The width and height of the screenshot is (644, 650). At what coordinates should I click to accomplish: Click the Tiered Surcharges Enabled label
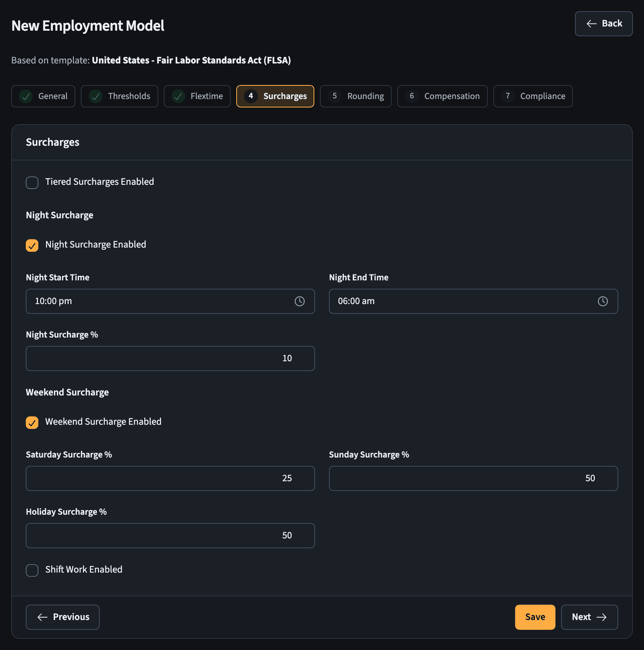[x=99, y=182]
